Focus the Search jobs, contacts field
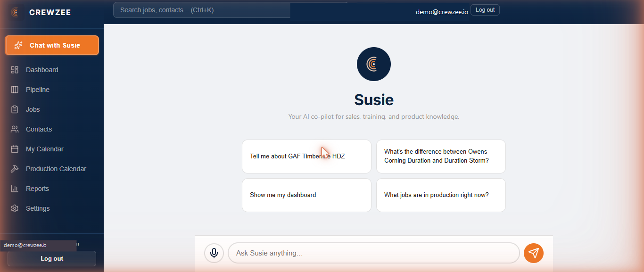 (202, 9)
